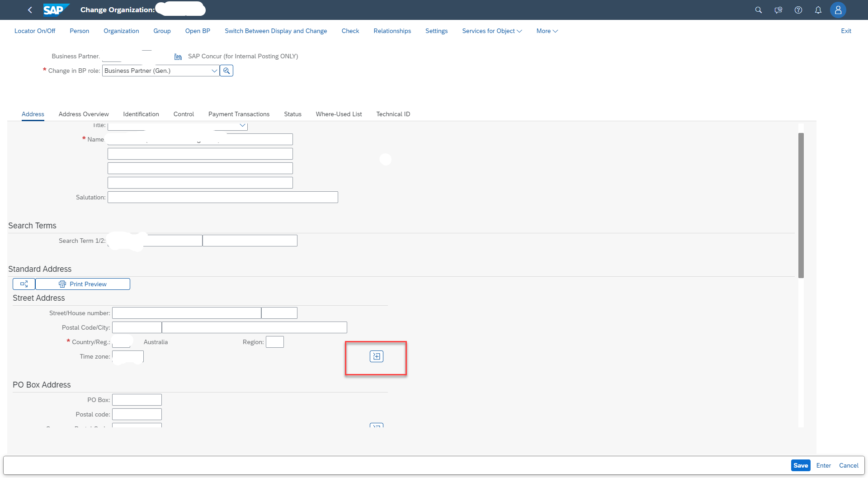Click the more fields icon in Street Address
868x478 pixels.
(x=377, y=356)
